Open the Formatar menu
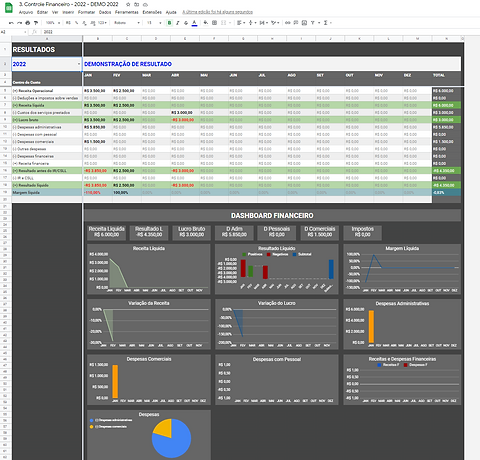 (86, 12)
